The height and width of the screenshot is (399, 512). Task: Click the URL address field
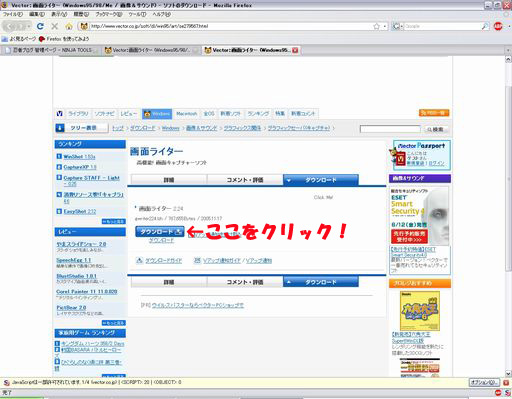click(x=230, y=26)
